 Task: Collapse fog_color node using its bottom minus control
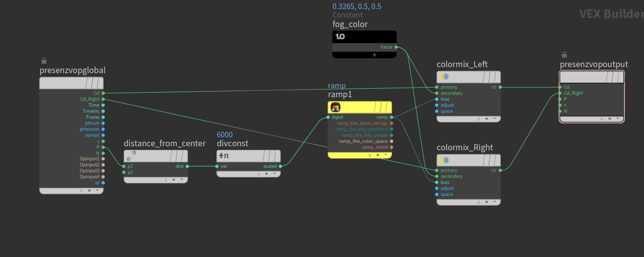[390, 55]
